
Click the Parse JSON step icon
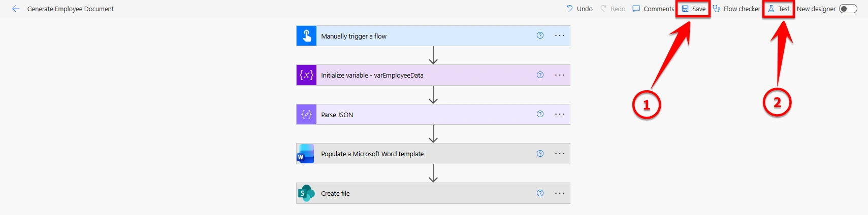pos(306,115)
